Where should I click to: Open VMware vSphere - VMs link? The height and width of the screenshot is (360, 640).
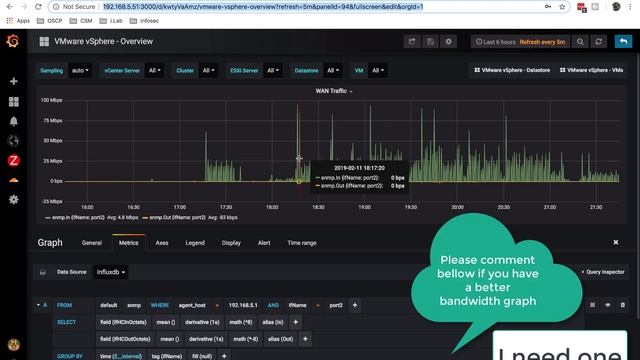591,70
